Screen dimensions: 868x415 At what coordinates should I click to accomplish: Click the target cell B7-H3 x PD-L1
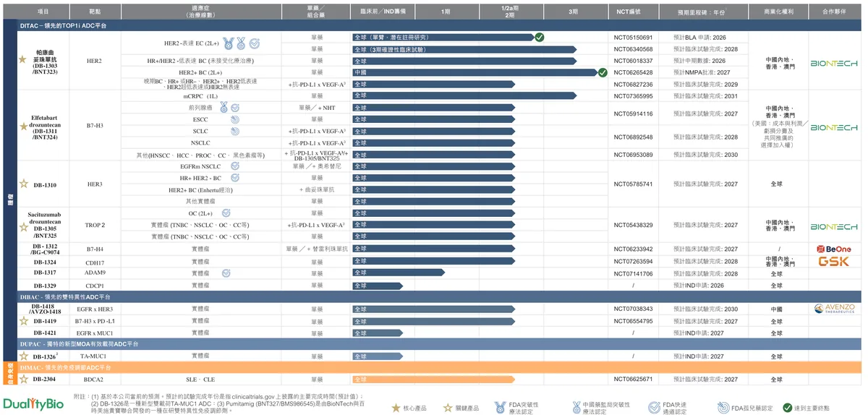pyautogui.click(x=95, y=321)
